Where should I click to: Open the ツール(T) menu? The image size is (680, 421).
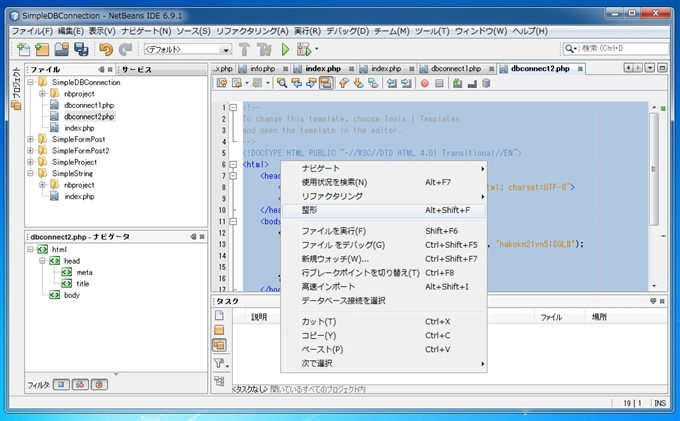click(x=432, y=31)
